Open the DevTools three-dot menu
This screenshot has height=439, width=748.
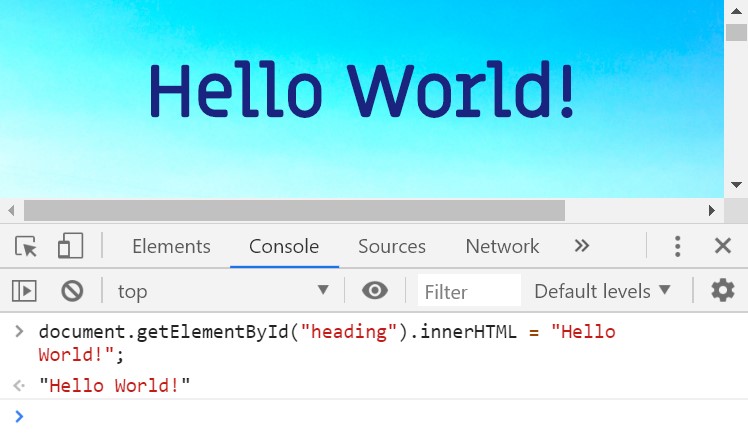point(677,246)
